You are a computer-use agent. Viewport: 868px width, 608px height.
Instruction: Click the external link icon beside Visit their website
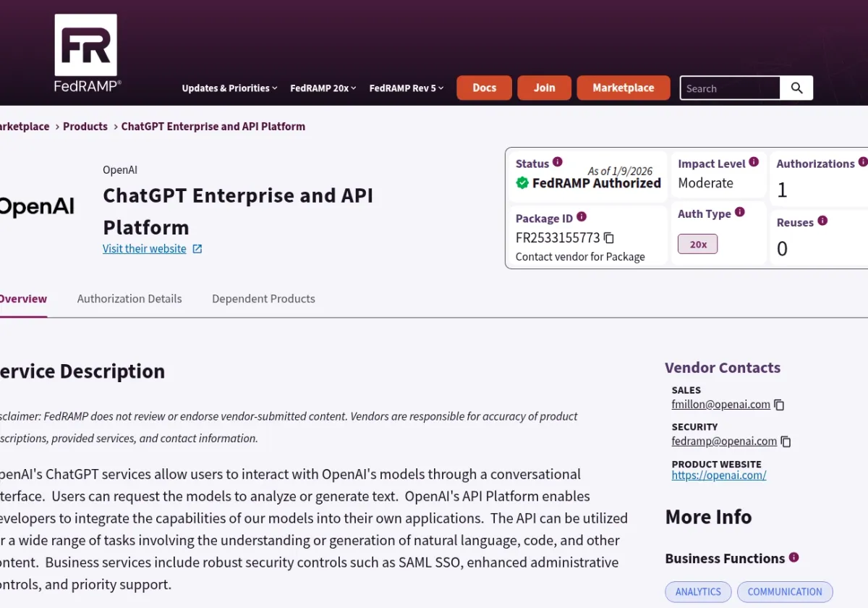(x=197, y=249)
